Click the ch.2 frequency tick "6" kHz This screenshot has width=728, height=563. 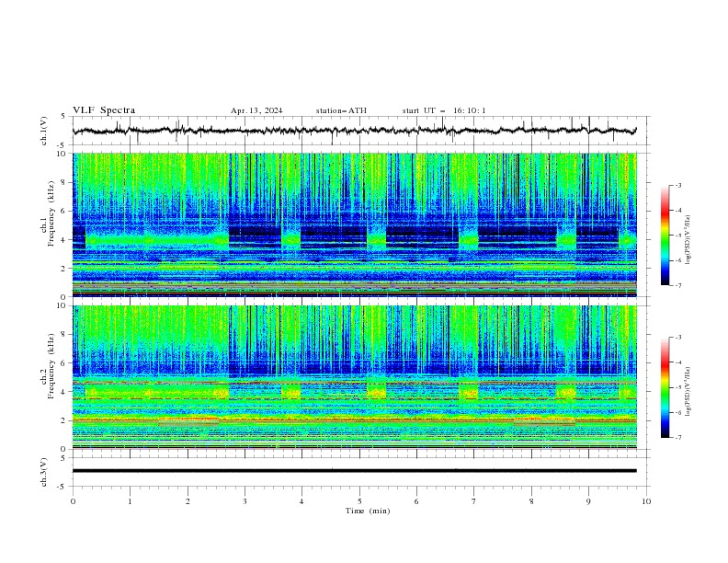pyautogui.click(x=65, y=363)
